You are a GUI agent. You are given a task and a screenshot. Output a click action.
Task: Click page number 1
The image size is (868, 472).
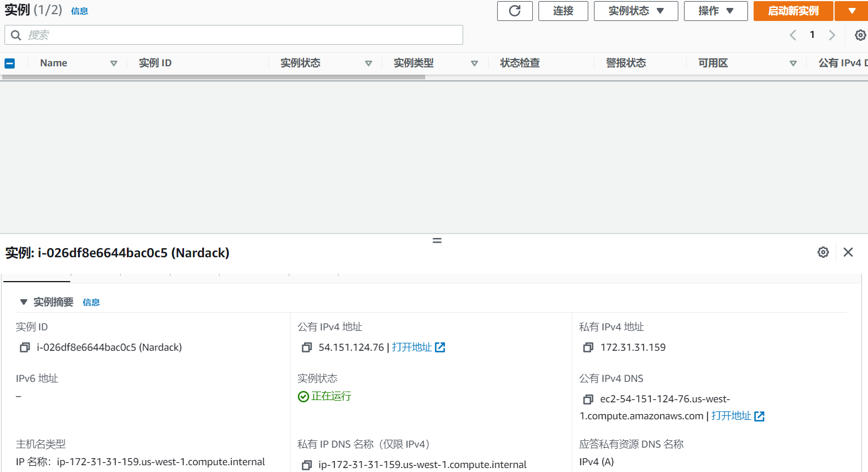(812, 35)
